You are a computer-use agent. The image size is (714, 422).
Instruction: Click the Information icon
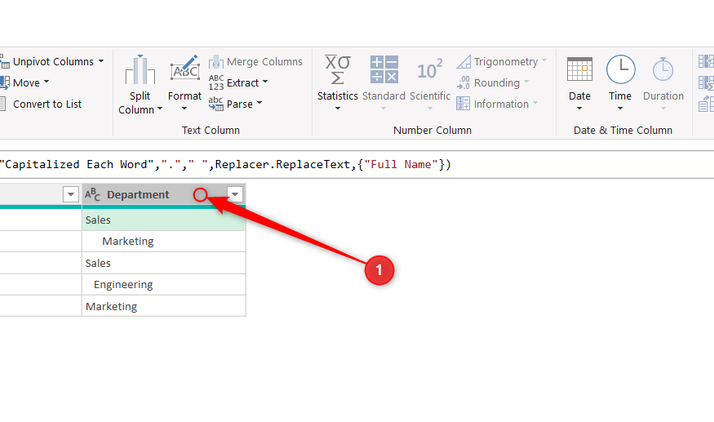coord(463,104)
